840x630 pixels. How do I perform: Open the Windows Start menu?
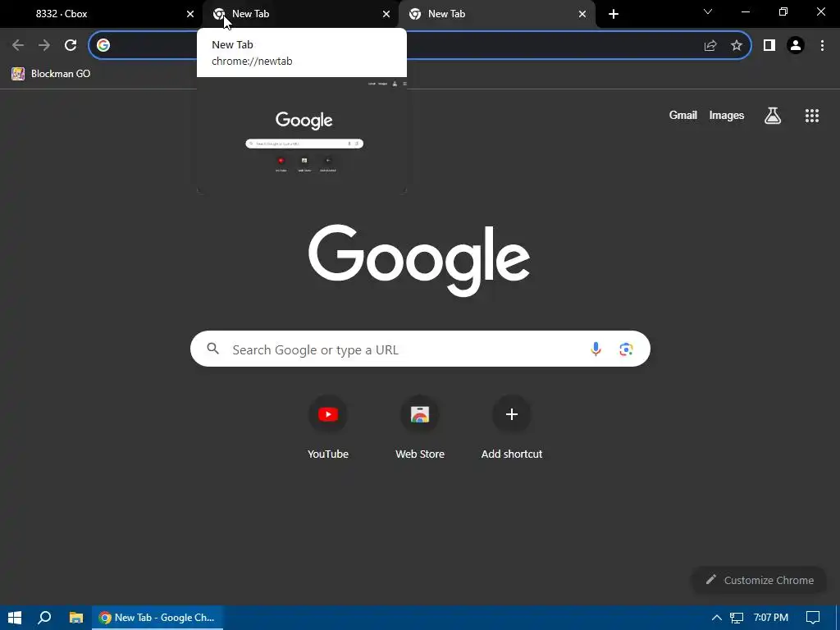click(x=15, y=618)
